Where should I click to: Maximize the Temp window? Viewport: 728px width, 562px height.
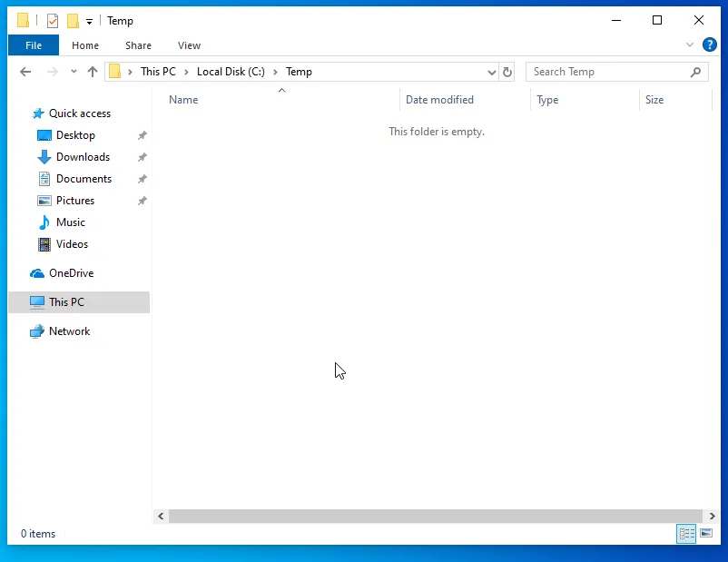pyautogui.click(x=657, y=21)
